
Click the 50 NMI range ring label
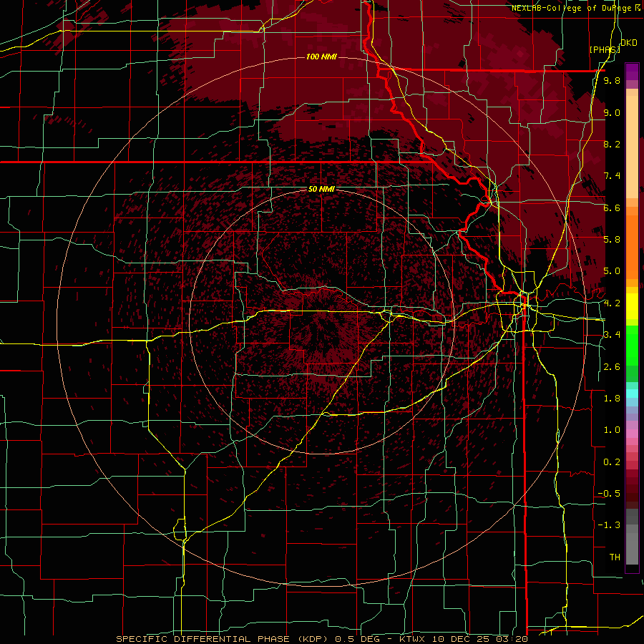(321, 190)
